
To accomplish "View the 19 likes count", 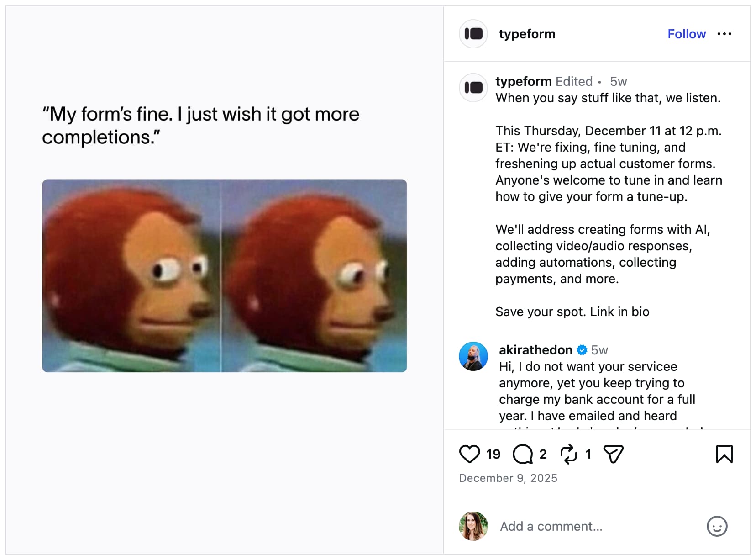I will point(493,454).
